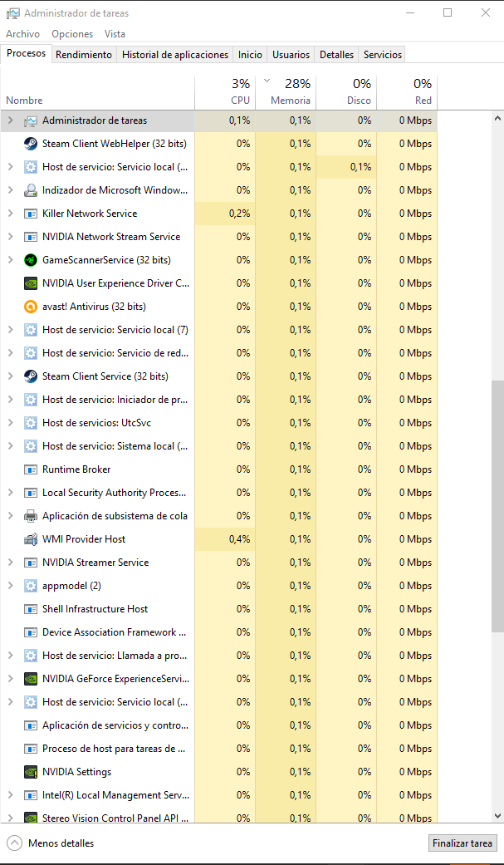Click the Finalizar tarea button

(462, 843)
